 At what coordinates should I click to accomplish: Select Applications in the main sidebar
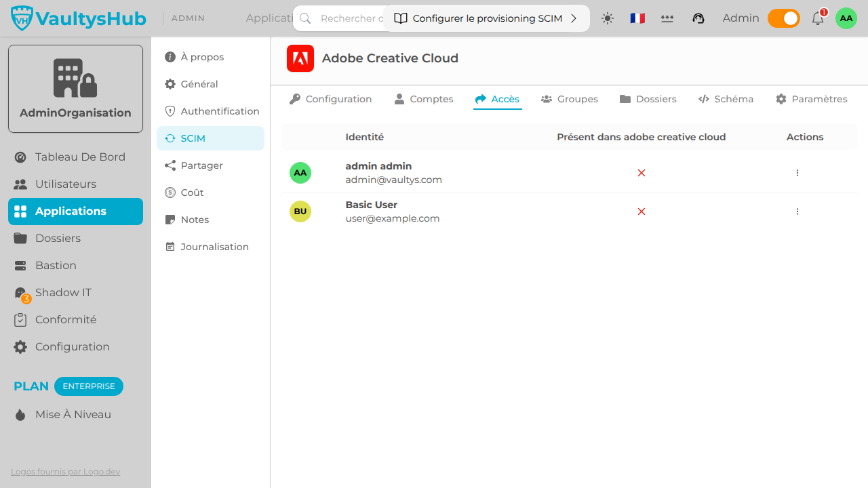click(75, 211)
